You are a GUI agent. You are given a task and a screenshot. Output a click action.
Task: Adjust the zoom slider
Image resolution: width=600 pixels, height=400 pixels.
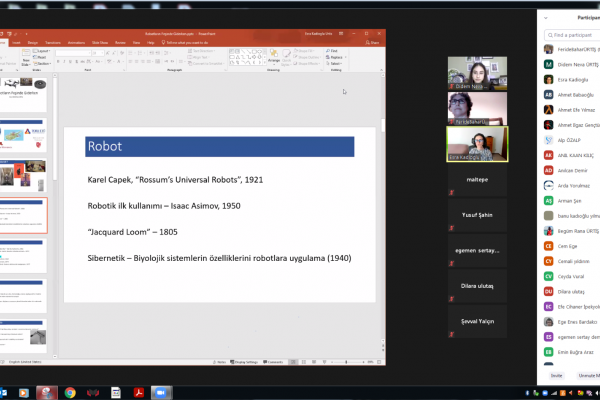pyautogui.click(x=347, y=362)
